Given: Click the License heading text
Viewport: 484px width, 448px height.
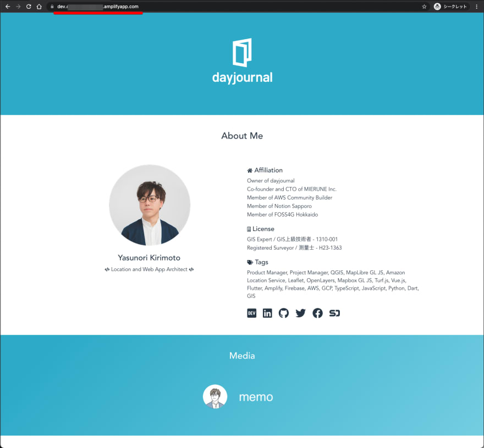Looking at the screenshot, I should click(263, 229).
